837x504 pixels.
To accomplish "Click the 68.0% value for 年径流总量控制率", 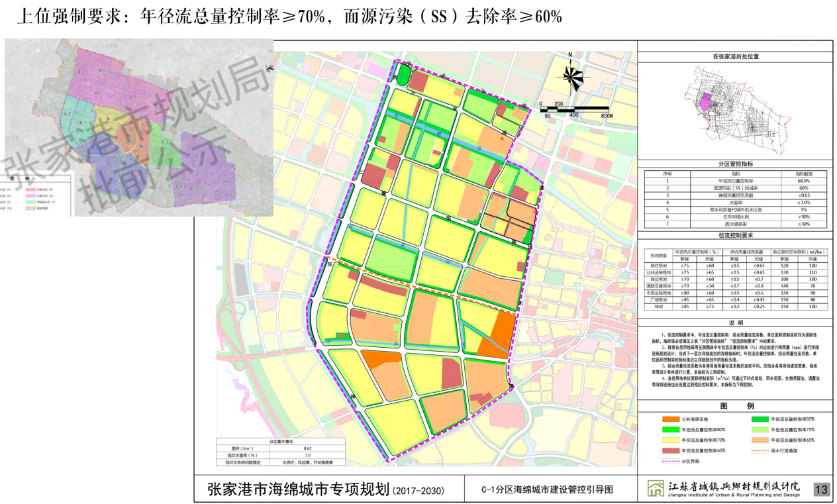I will pos(804,181).
